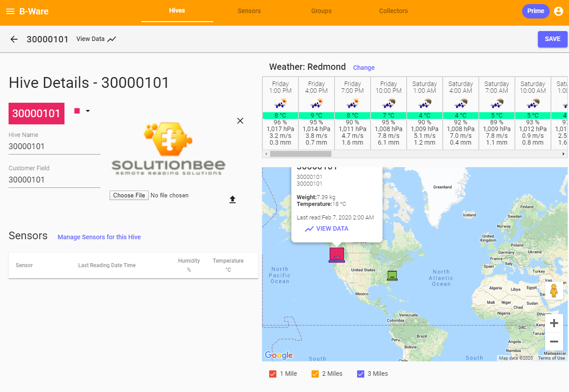
Task: Click the weather scrollbar right arrow
Action: coord(563,154)
